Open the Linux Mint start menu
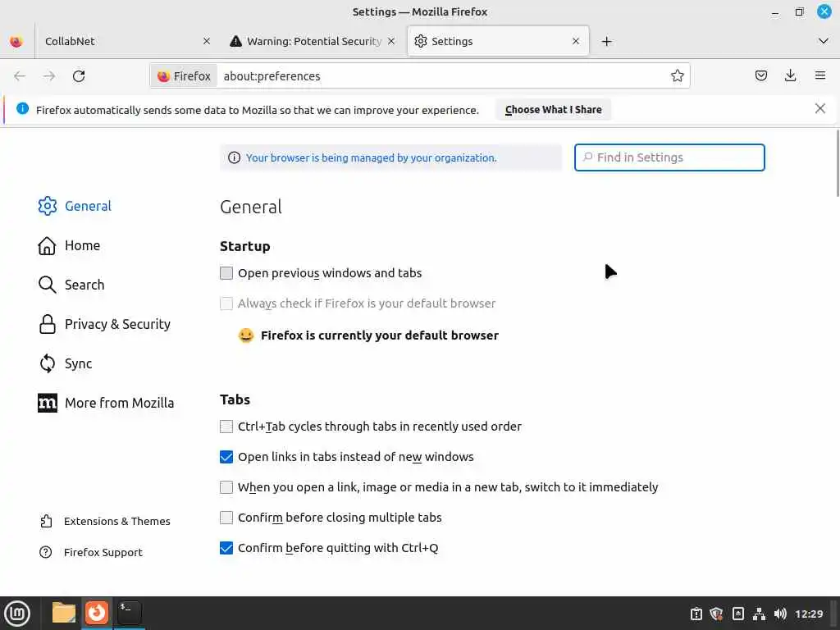Viewport: 840px width, 630px height. click(x=17, y=613)
